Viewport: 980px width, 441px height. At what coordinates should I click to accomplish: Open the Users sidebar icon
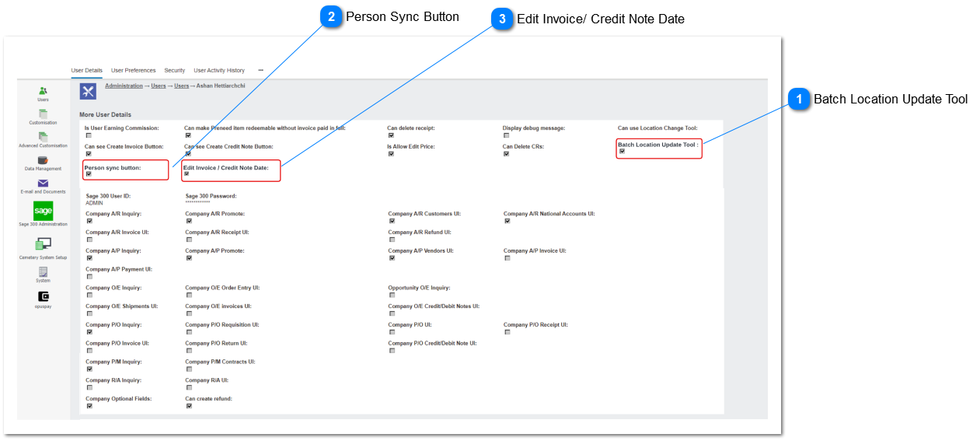coord(43,90)
